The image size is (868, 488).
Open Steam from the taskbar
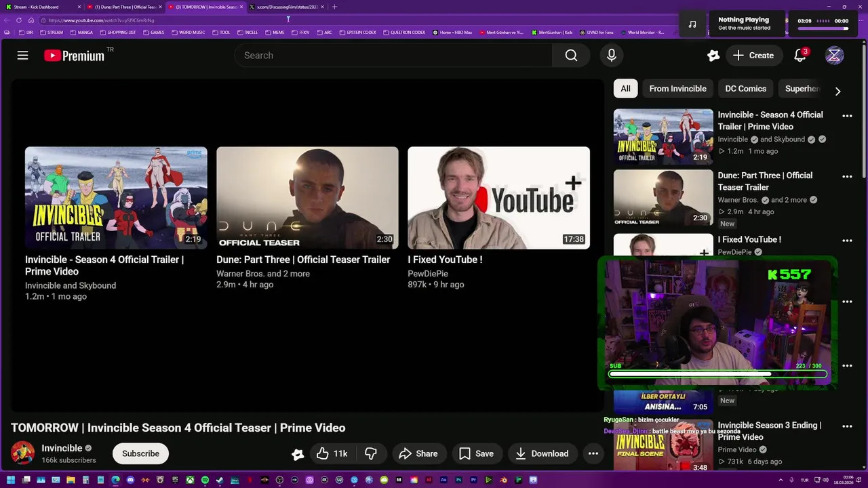click(x=220, y=480)
